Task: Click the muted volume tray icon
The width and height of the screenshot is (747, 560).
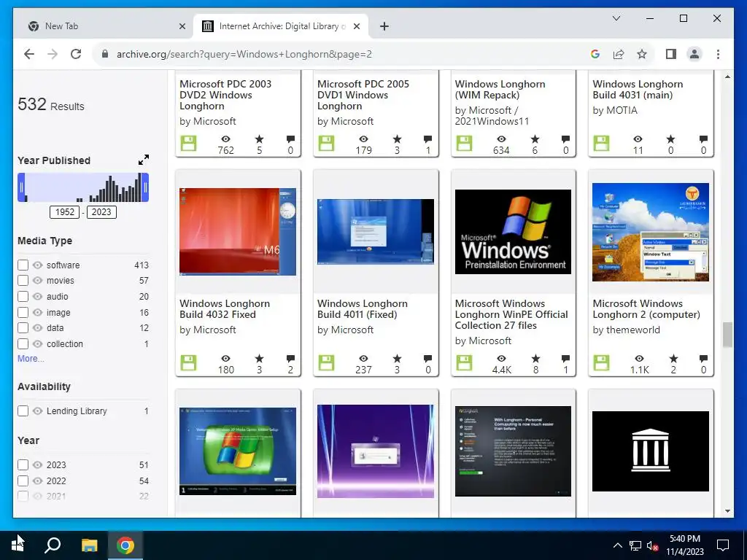Action: (x=652, y=545)
